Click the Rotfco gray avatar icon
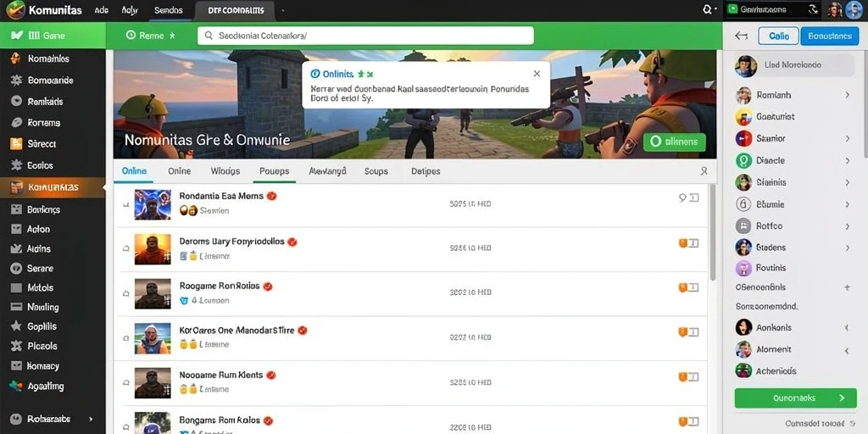868x434 pixels. pos(743,225)
